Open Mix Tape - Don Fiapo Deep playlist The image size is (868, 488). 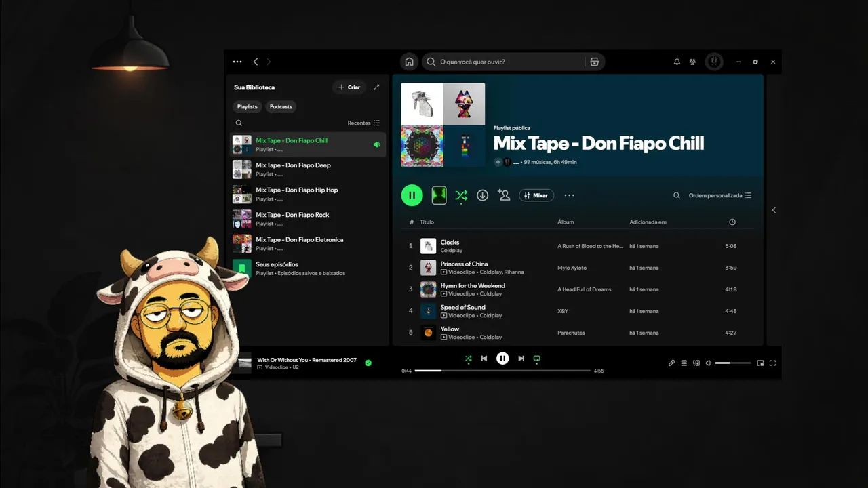308,169
